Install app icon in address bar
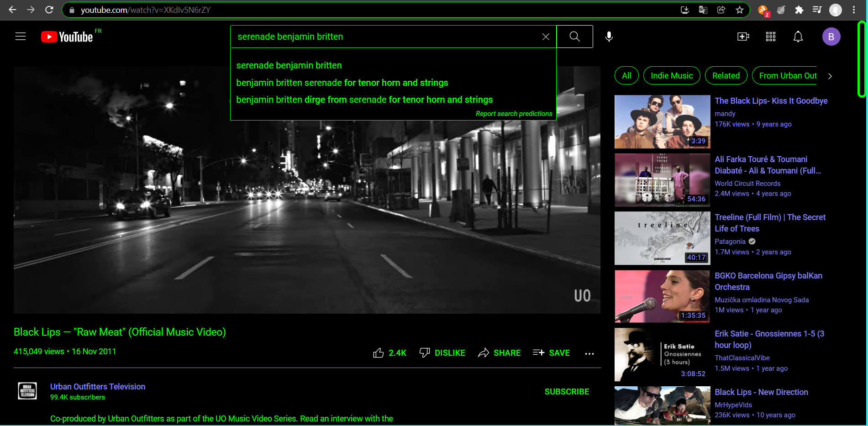Viewport: 868px width, 426px height. tap(684, 10)
